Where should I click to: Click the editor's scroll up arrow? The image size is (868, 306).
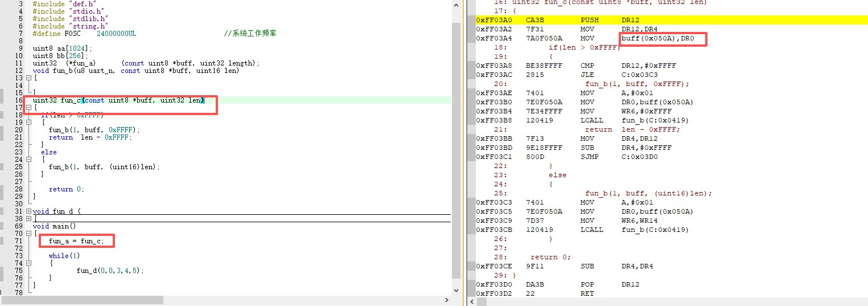pyautogui.click(x=456, y=5)
